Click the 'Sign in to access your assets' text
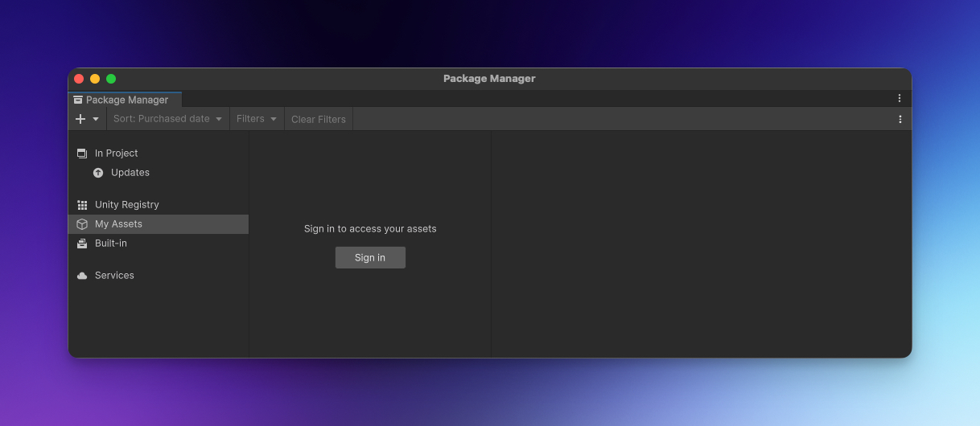The width and height of the screenshot is (980, 426). pyautogui.click(x=370, y=228)
